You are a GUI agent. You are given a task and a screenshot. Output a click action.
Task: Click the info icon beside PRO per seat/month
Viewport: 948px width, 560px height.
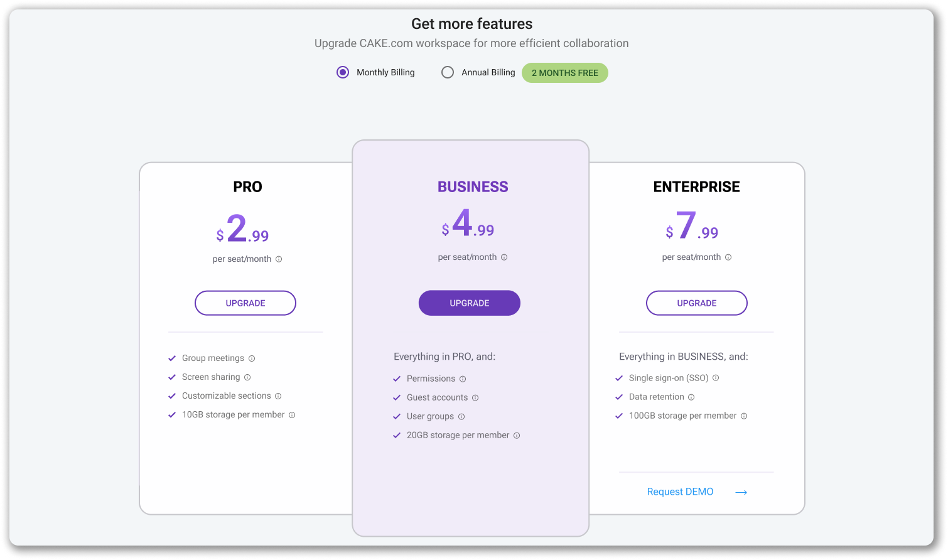pos(279,259)
